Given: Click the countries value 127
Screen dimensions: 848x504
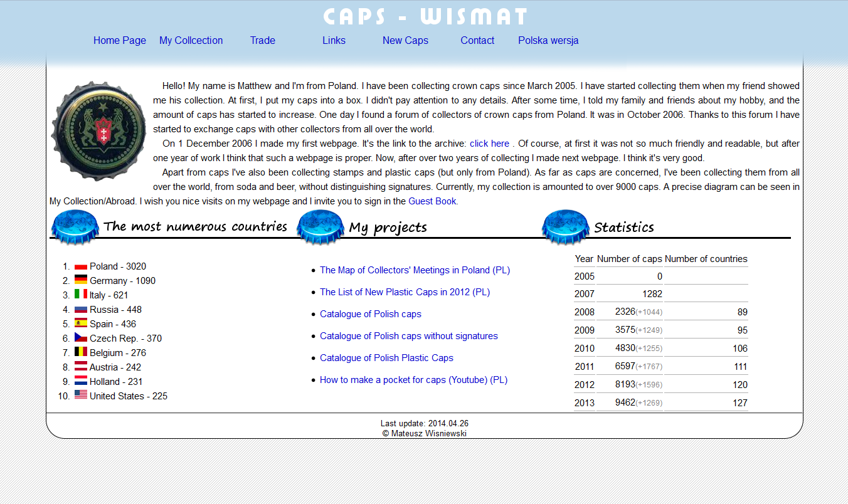Looking at the screenshot, I should point(740,403).
